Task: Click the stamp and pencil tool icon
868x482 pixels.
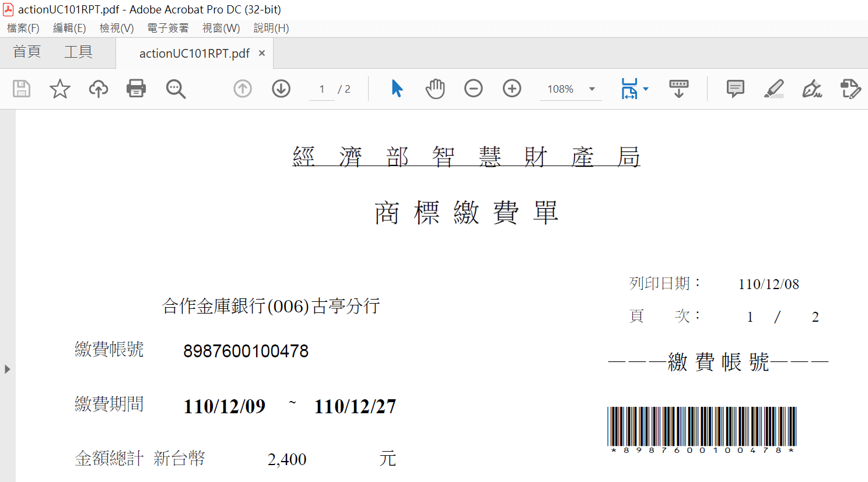Action: (x=850, y=89)
